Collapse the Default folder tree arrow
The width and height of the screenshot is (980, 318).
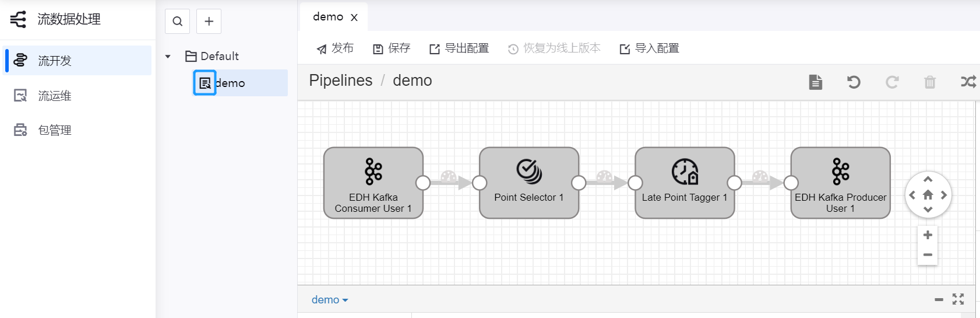point(168,57)
